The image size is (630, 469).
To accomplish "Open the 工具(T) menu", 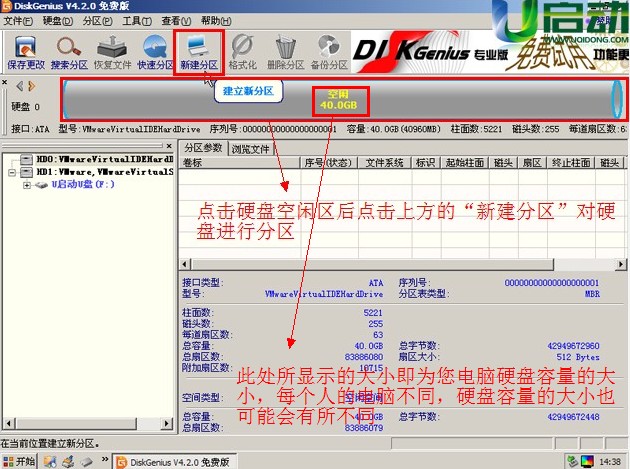I will pyautogui.click(x=137, y=20).
